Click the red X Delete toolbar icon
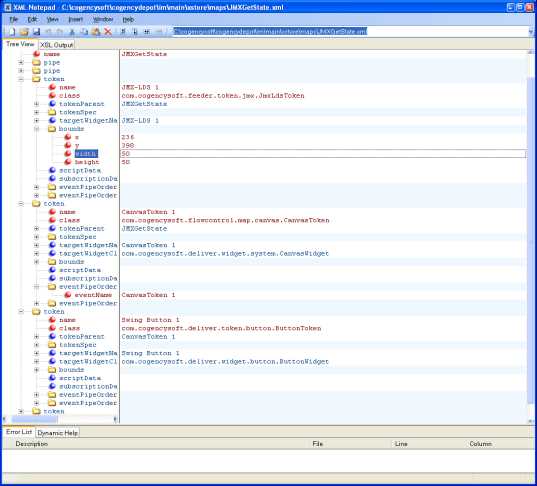 tap(108, 32)
